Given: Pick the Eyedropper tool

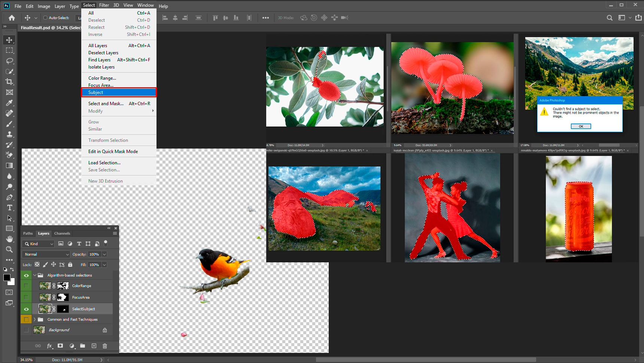Looking at the screenshot, I should pyautogui.click(x=10, y=103).
